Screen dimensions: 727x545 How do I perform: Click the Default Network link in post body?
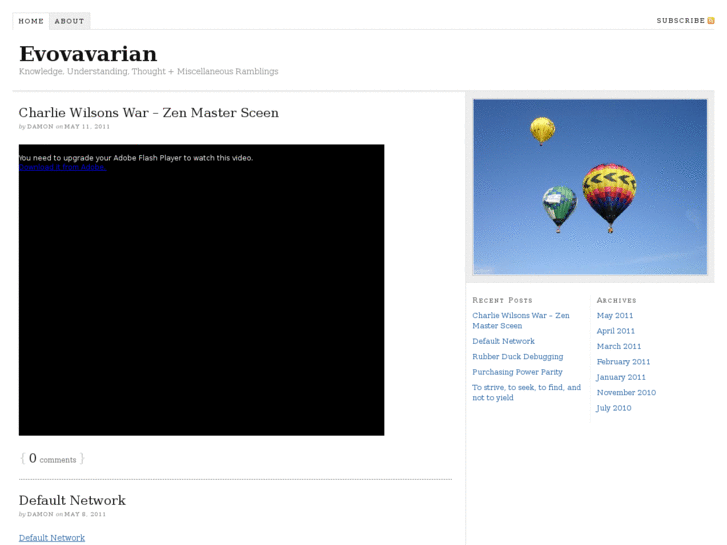[52, 538]
